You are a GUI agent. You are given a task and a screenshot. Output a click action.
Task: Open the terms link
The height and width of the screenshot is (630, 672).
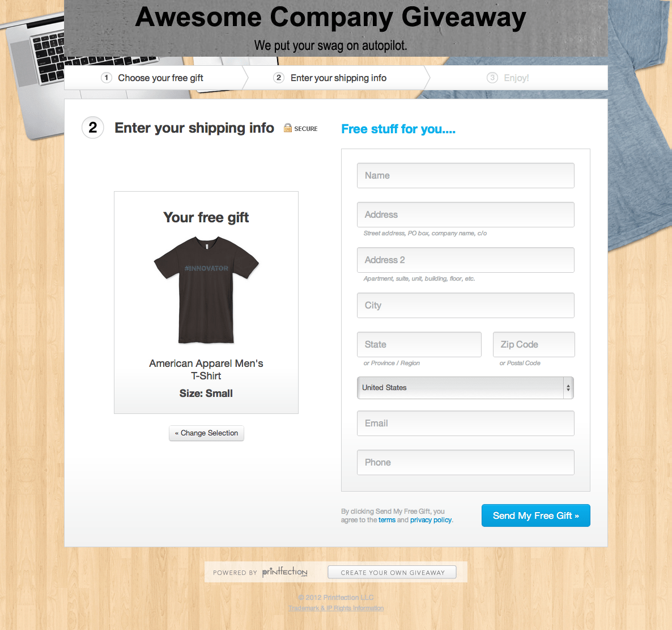(x=386, y=520)
